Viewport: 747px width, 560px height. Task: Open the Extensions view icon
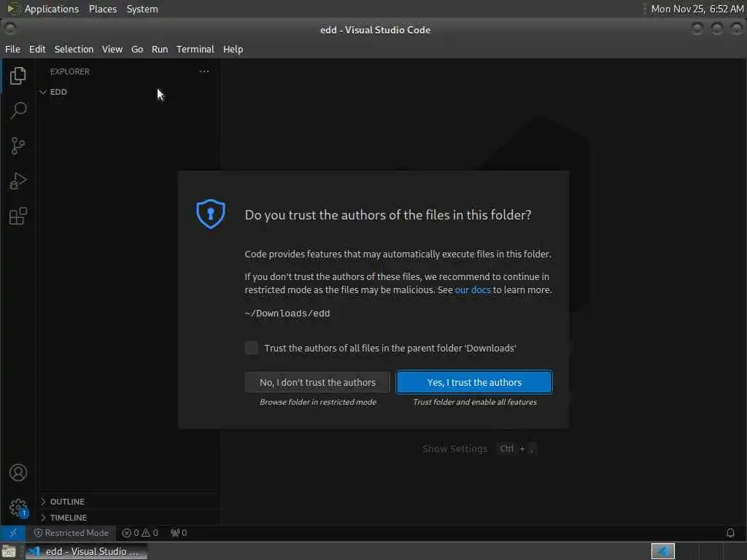pyautogui.click(x=18, y=216)
